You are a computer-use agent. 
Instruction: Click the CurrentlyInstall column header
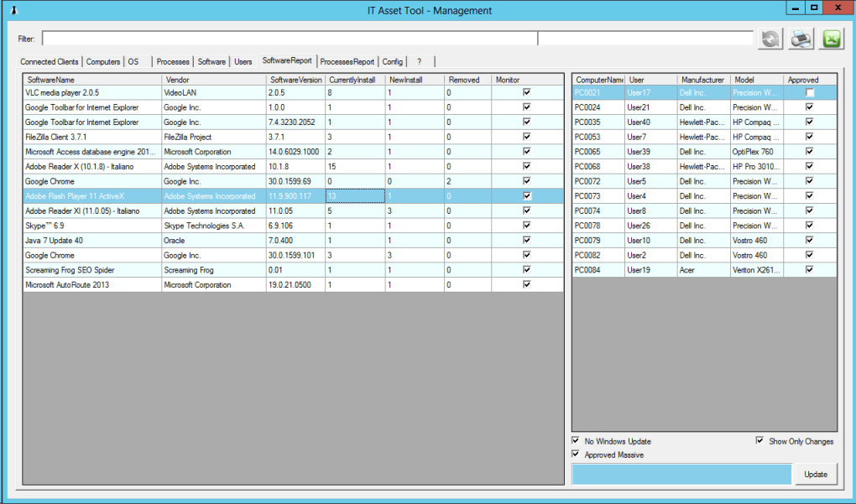(x=354, y=80)
